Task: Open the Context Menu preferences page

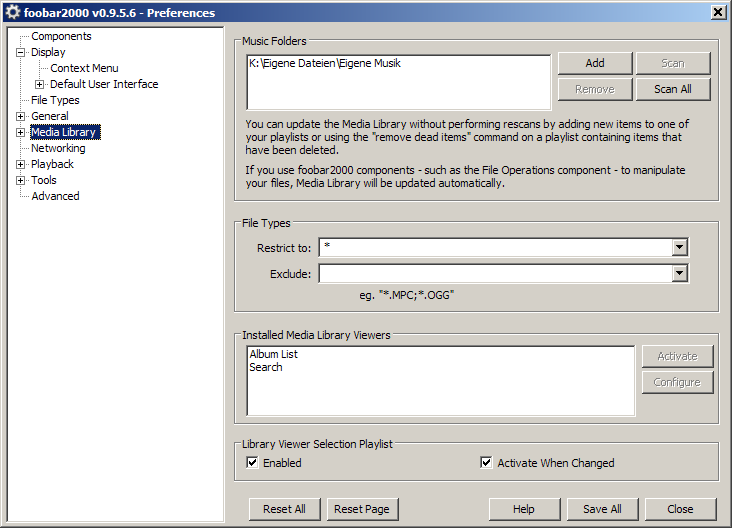Action: coord(84,68)
